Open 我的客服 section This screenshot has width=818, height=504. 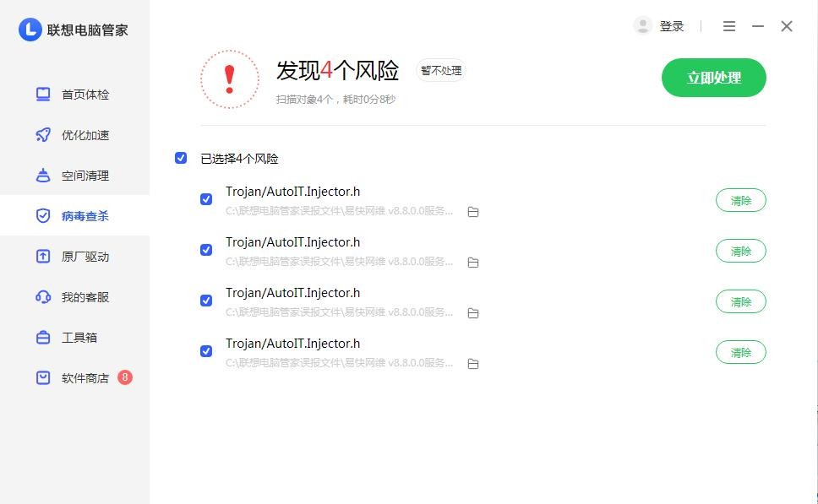74,297
